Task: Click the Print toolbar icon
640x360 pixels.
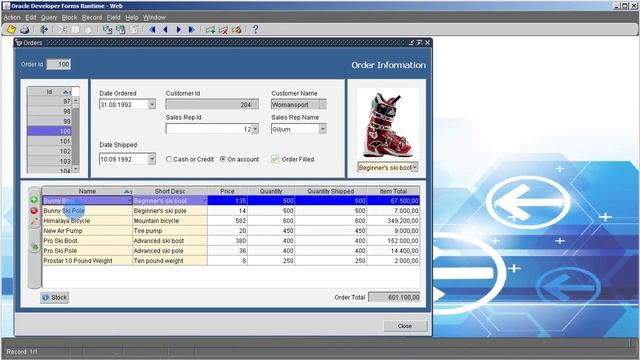Action: [x=24, y=29]
